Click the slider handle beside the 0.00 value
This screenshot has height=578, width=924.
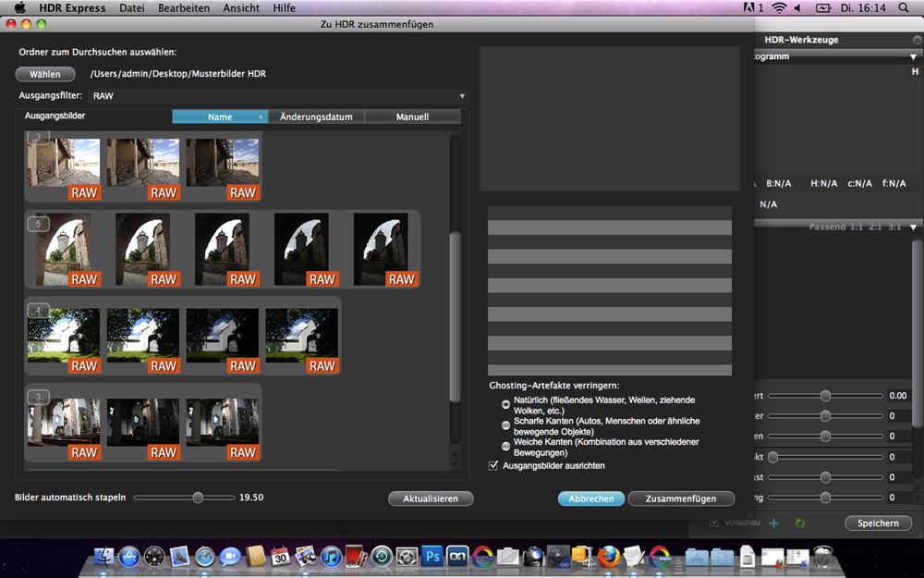tap(825, 396)
